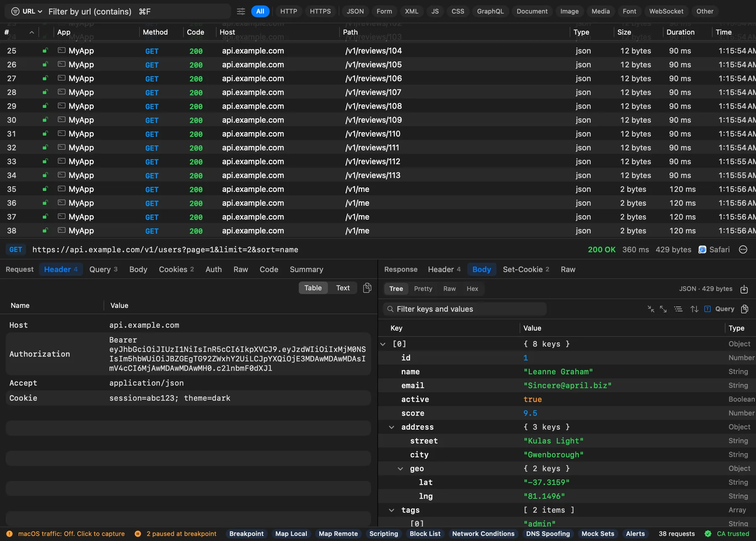
Task: Switch header view to Text mode
Action: [343, 288]
